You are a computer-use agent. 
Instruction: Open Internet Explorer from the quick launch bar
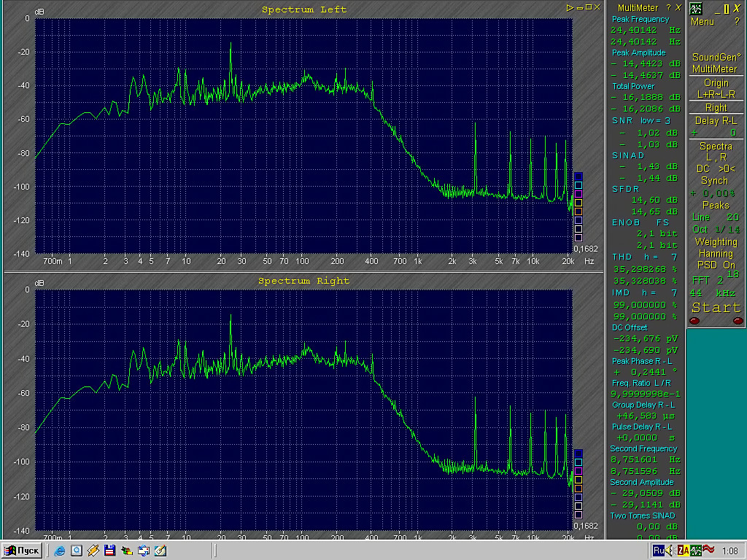60,550
